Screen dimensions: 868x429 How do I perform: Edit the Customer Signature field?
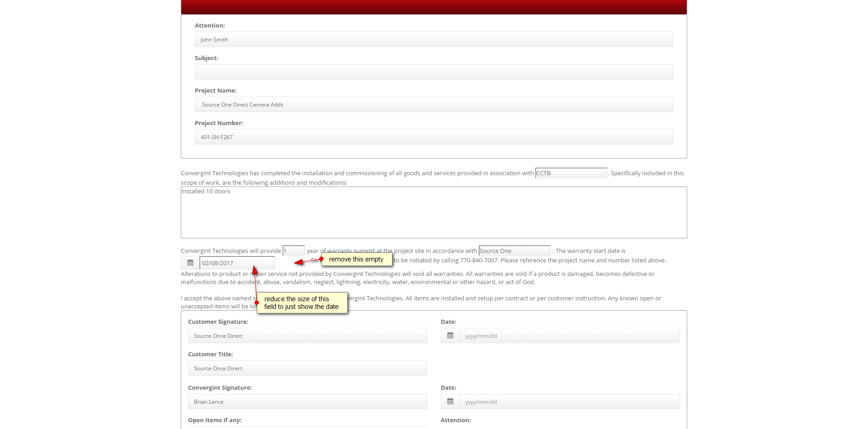click(307, 336)
